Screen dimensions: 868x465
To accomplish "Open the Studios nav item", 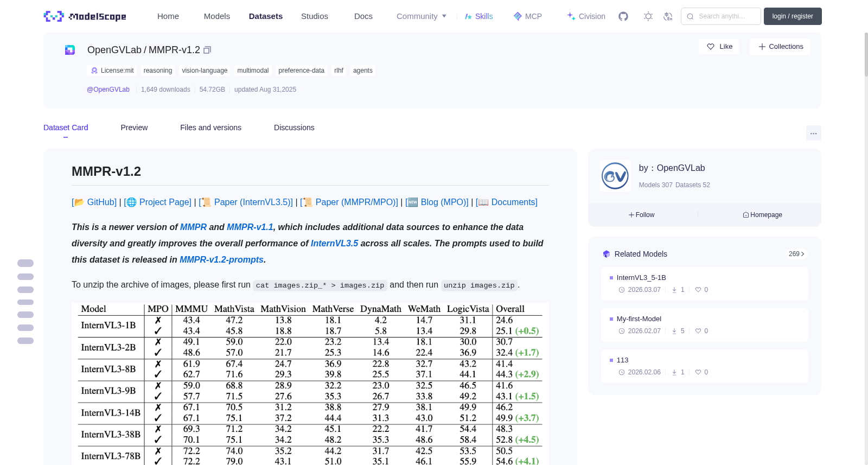I will [x=315, y=16].
